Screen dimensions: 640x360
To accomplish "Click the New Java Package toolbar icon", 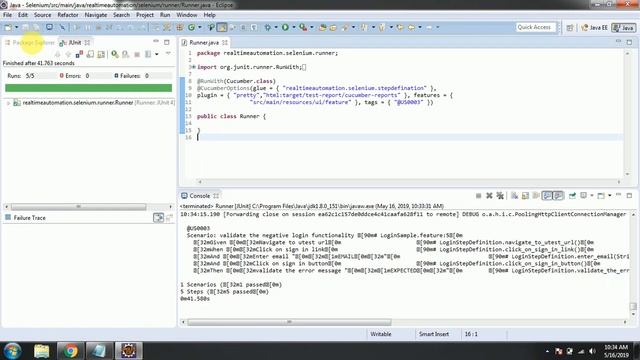I will point(180,27).
